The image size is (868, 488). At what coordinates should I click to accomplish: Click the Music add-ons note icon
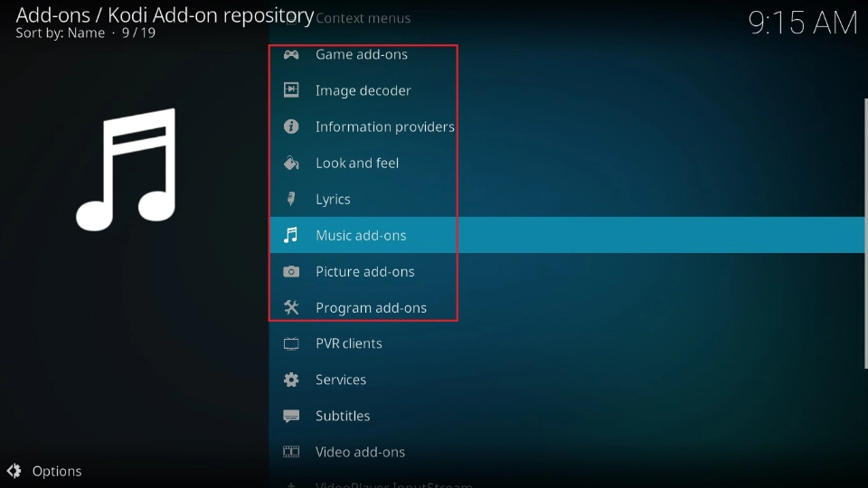291,235
